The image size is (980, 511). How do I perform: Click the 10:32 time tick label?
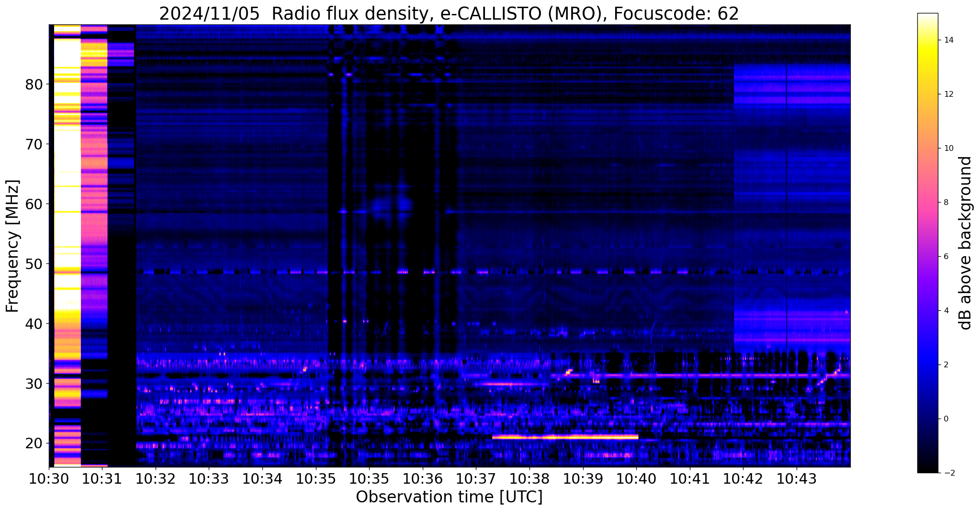(156, 478)
